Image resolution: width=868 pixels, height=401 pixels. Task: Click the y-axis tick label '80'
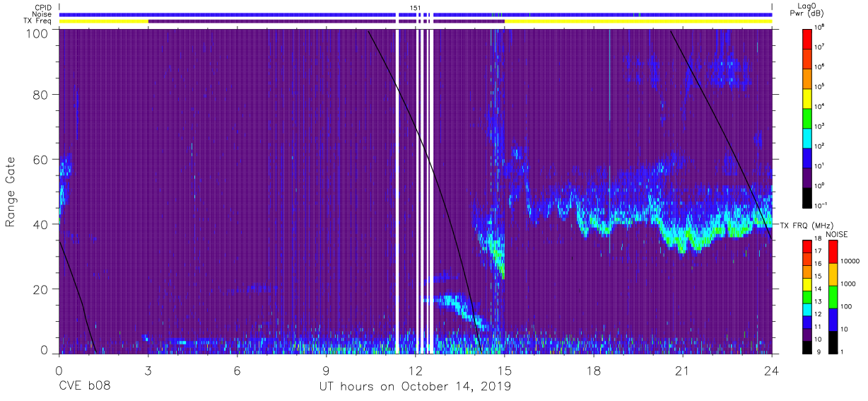coord(40,95)
